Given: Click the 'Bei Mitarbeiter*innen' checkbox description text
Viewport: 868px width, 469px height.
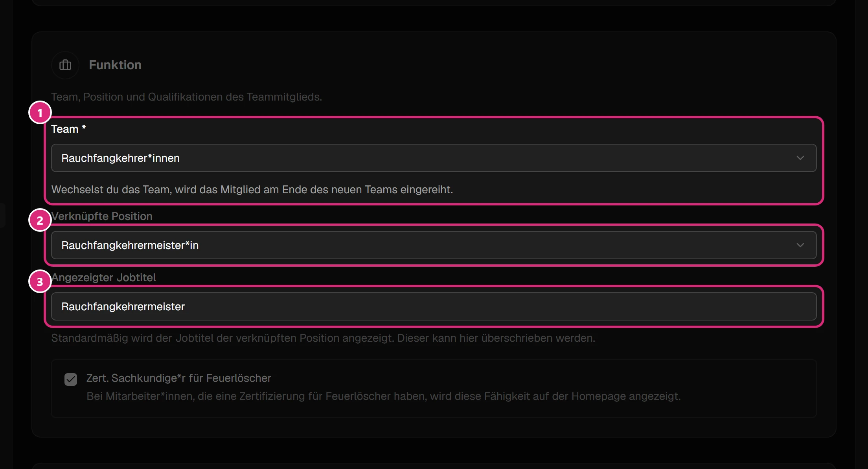Looking at the screenshot, I should [x=384, y=396].
